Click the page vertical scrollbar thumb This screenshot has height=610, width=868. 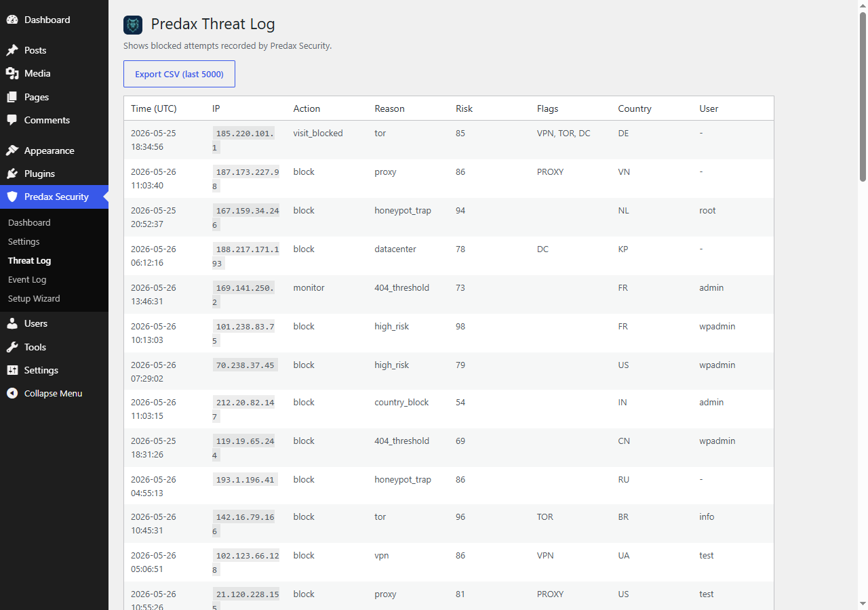863,96
